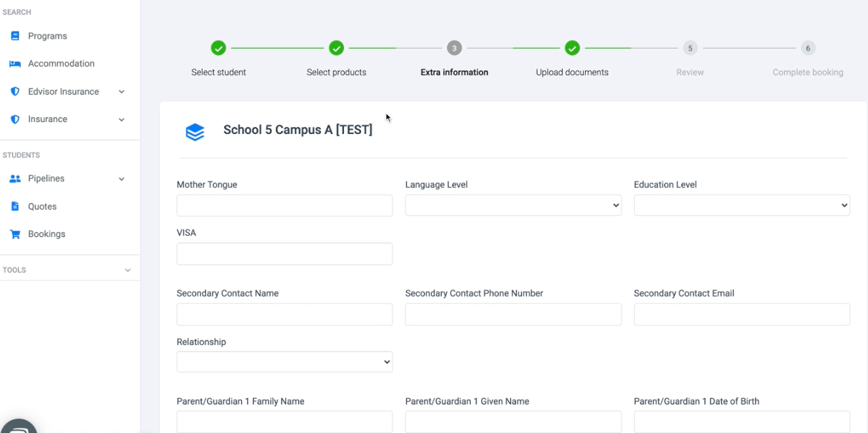The width and height of the screenshot is (868, 433).
Task: Open Pipelines menu item
Action: (46, 179)
